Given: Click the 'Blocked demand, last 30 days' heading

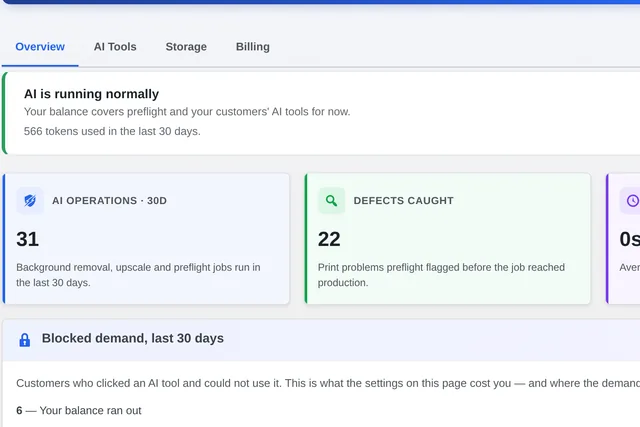Looking at the screenshot, I should [x=133, y=338].
